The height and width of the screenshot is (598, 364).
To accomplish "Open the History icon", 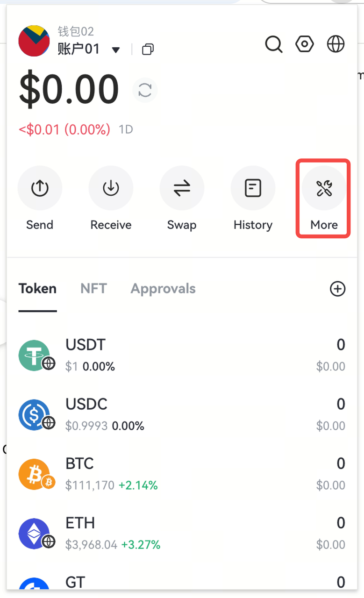I will click(x=253, y=188).
